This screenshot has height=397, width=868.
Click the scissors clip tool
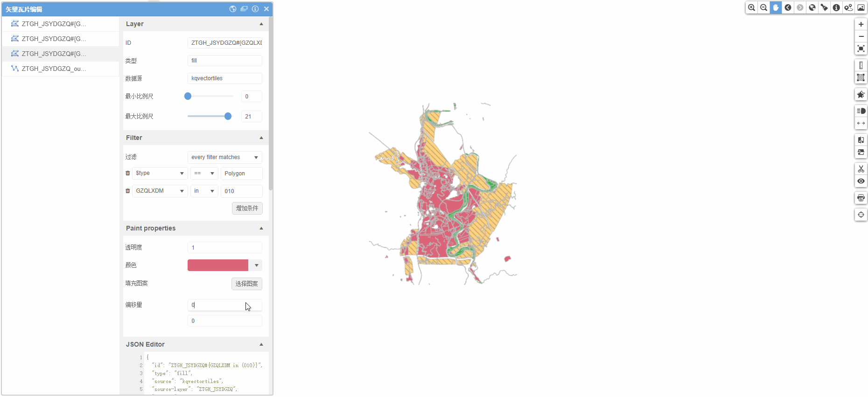click(861, 169)
